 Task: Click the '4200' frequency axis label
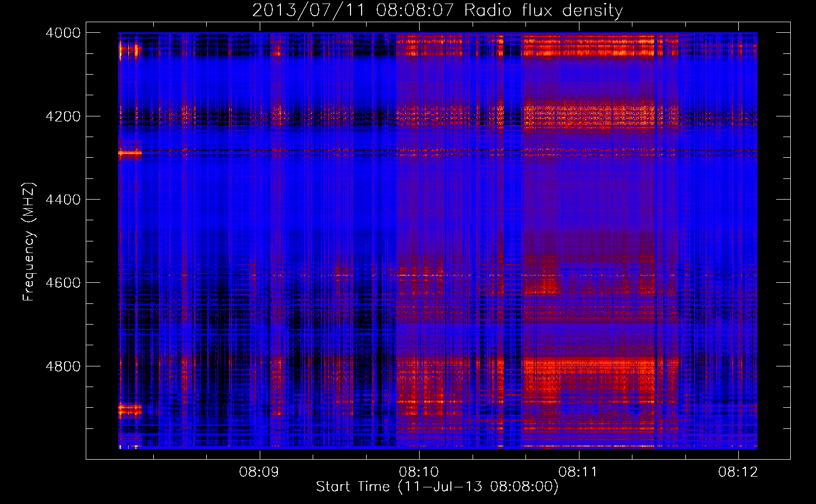[x=63, y=116]
